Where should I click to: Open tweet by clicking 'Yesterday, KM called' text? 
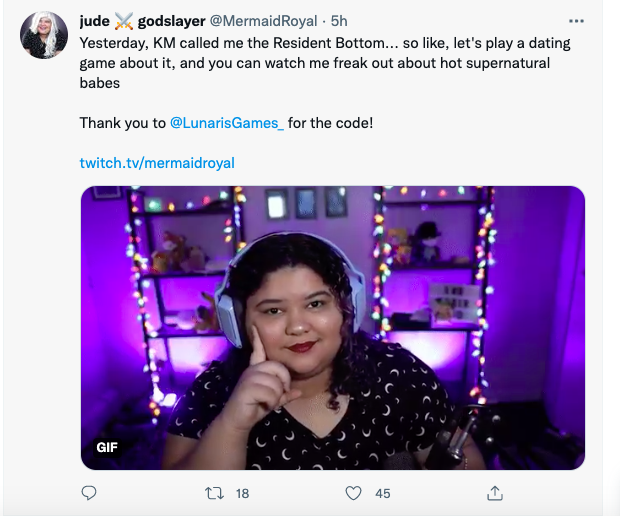160,45
